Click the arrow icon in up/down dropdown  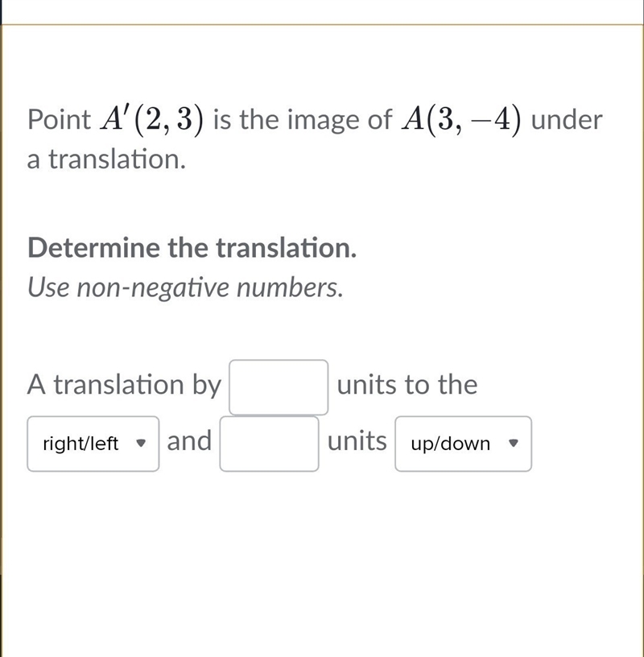point(514,443)
